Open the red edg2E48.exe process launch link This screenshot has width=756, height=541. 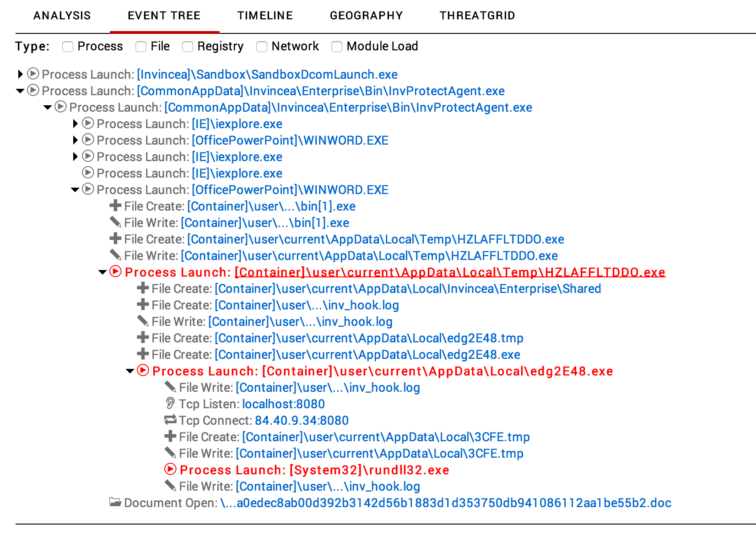tap(437, 371)
